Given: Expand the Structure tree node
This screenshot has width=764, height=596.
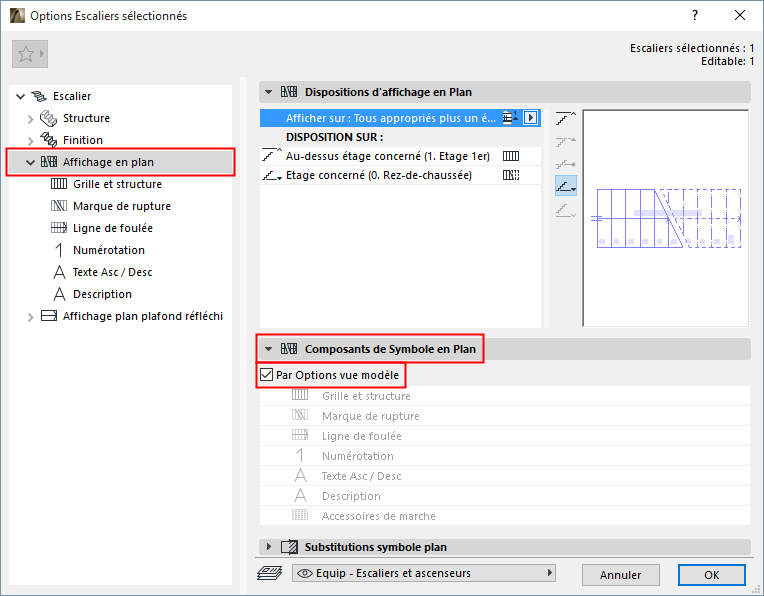Looking at the screenshot, I should 30,118.
